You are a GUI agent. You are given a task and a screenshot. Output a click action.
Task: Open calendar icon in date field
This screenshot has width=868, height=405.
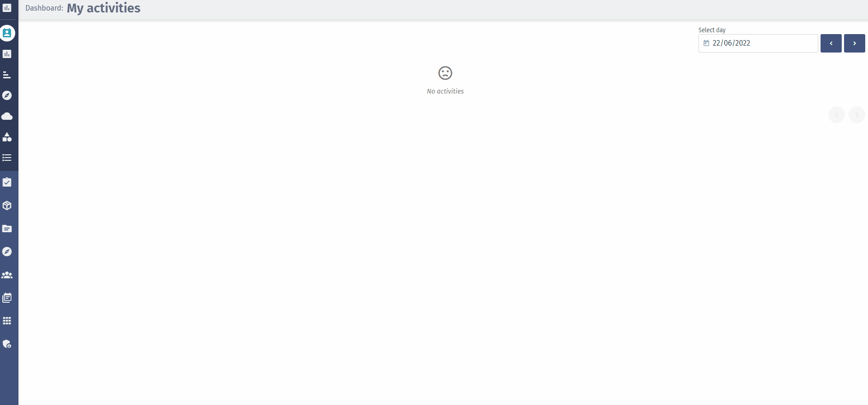[706, 43]
